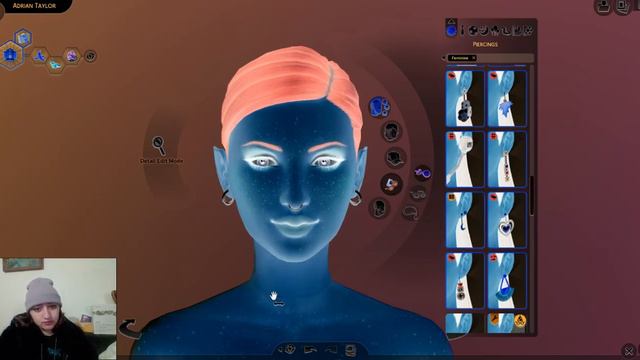The image size is (640, 360).
Task: Click the Adrian Taylor name label
Action: click(34, 6)
